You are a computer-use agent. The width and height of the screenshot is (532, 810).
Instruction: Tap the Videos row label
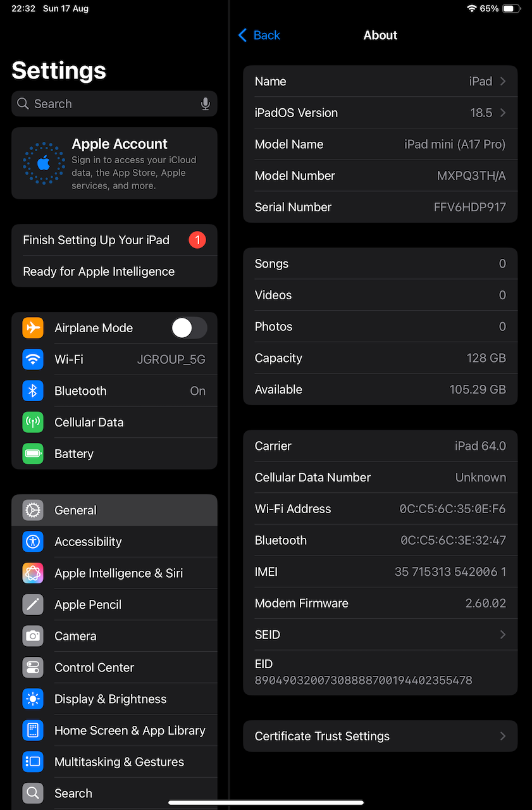273,296
